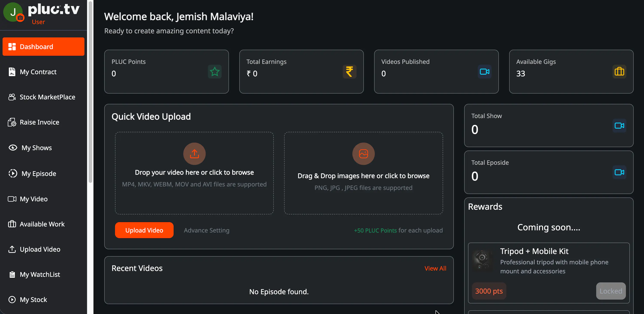The height and width of the screenshot is (314, 644).
Task: Expand the Advance Setting option
Action: [207, 230]
